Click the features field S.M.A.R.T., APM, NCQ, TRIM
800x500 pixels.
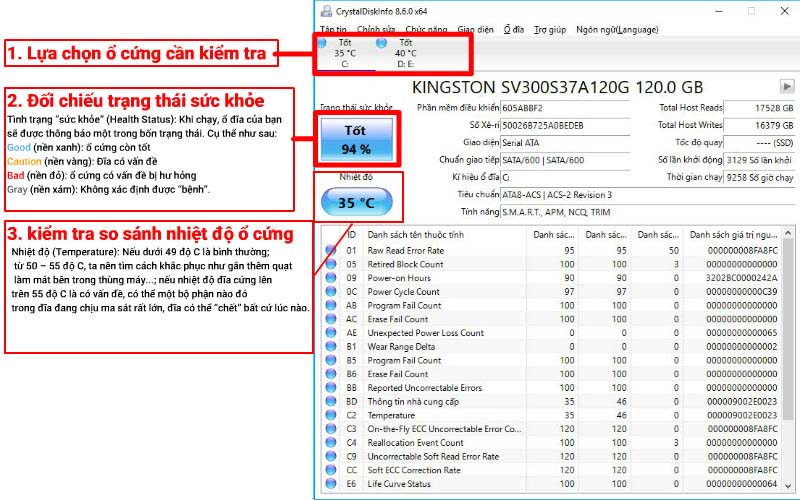(647, 212)
